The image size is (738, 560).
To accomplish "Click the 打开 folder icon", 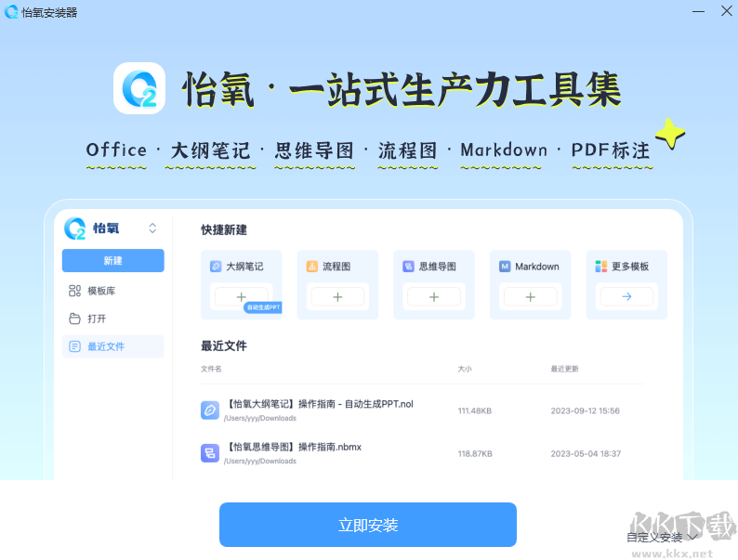I will pos(74,319).
